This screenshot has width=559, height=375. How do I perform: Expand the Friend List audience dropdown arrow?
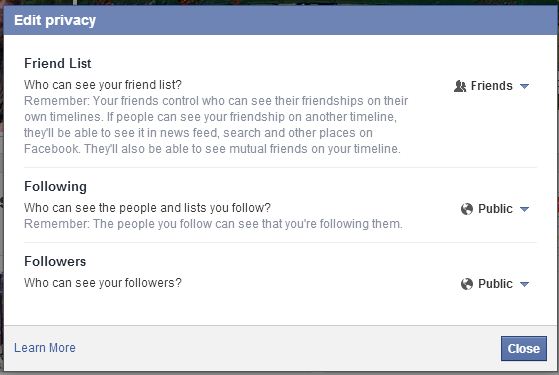524,86
